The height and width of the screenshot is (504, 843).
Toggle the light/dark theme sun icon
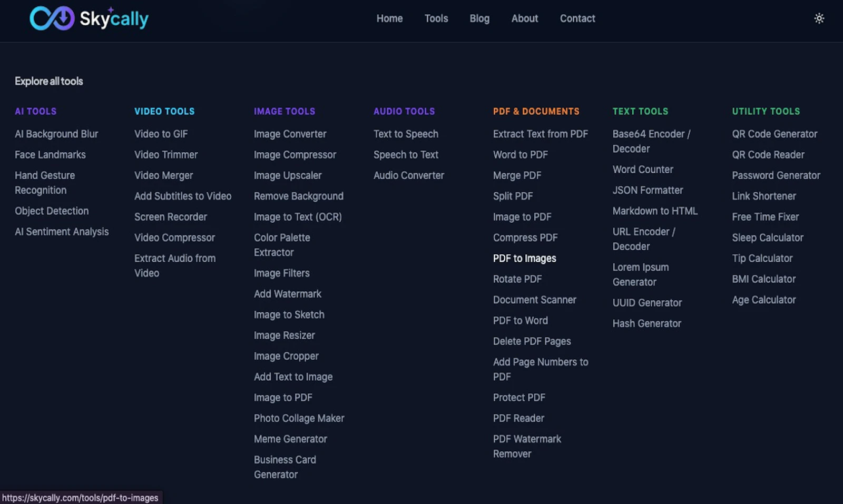(x=819, y=18)
